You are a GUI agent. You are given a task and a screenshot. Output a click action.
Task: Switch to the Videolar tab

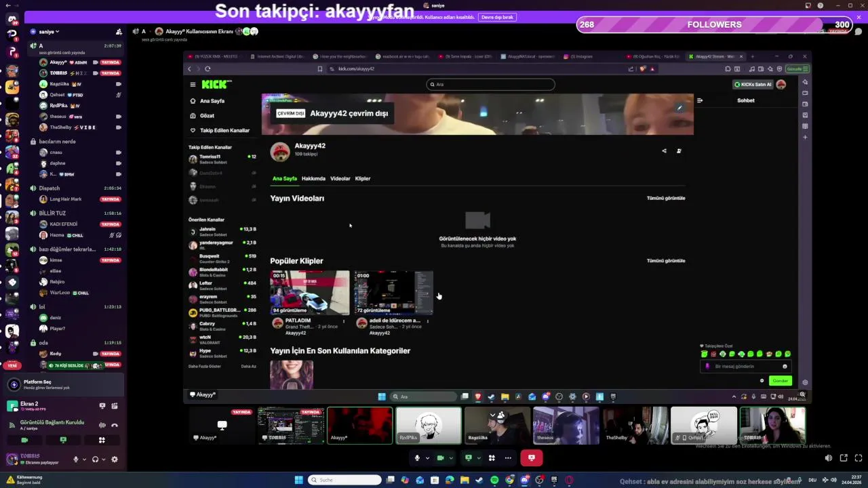[340, 179]
